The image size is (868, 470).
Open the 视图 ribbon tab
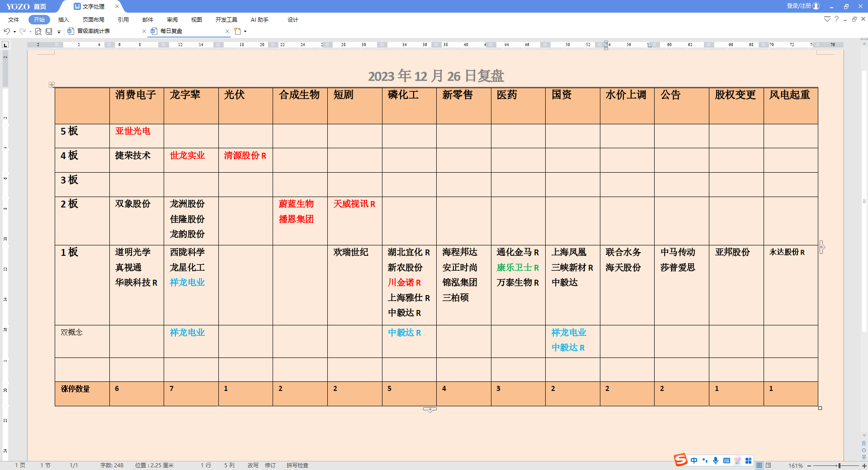tap(197, 19)
